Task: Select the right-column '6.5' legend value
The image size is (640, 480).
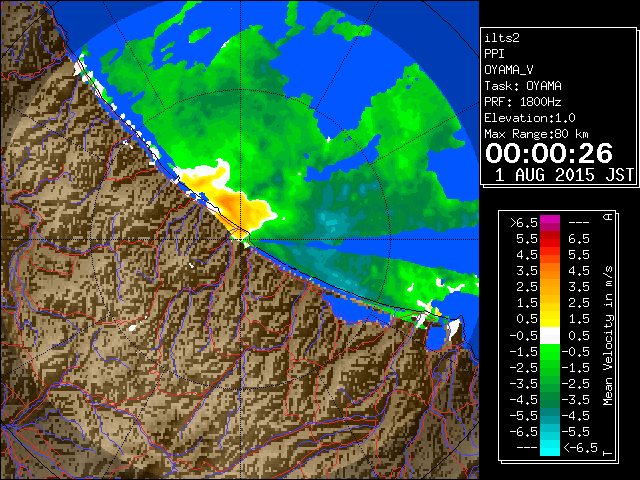Action: pyautogui.click(x=579, y=239)
